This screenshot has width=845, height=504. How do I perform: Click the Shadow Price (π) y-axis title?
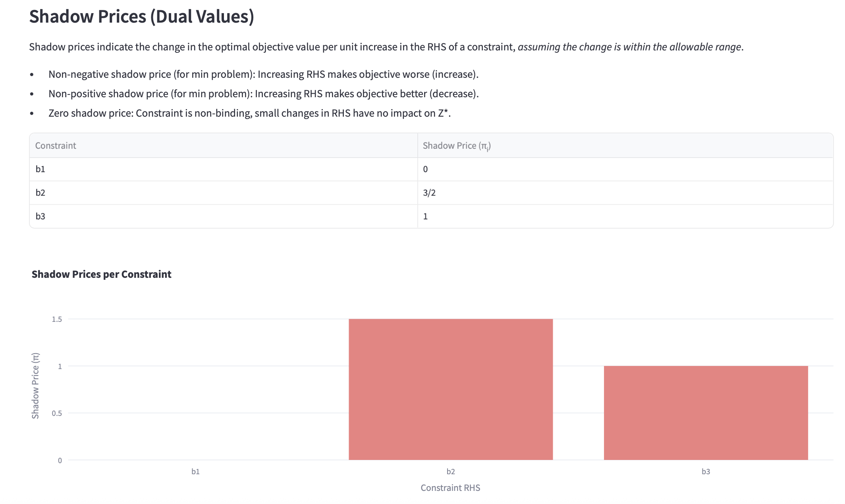(x=36, y=385)
